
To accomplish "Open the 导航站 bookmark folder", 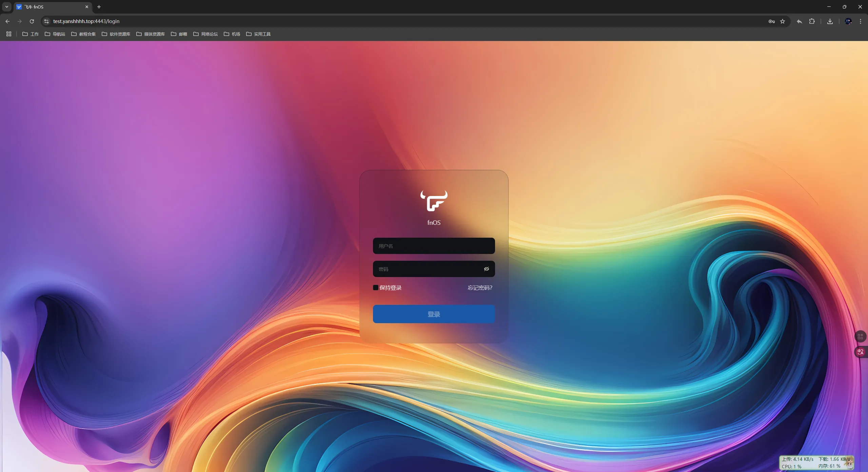I will coord(55,34).
